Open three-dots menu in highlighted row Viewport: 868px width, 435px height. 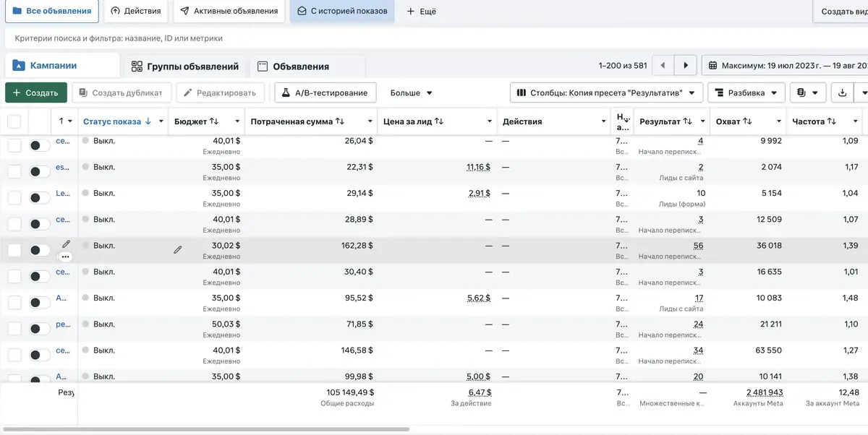pyautogui.click(x=66, y=257)
